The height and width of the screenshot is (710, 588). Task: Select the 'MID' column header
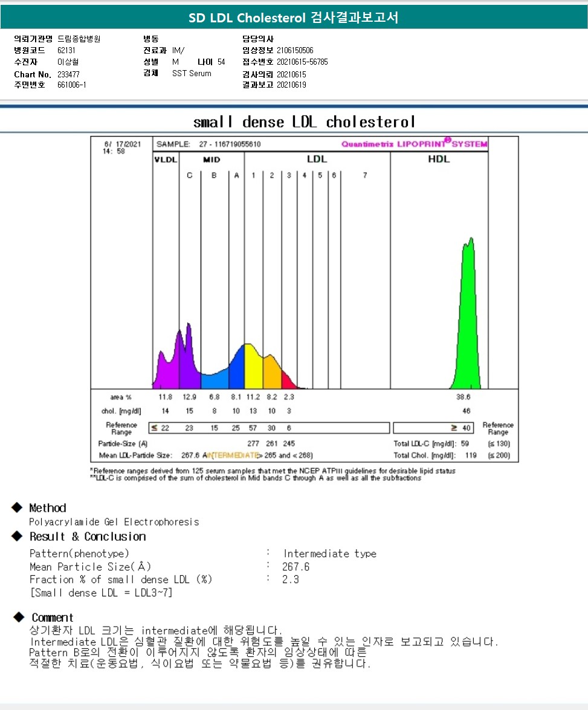pyautogui.click(x=212, y=160)
